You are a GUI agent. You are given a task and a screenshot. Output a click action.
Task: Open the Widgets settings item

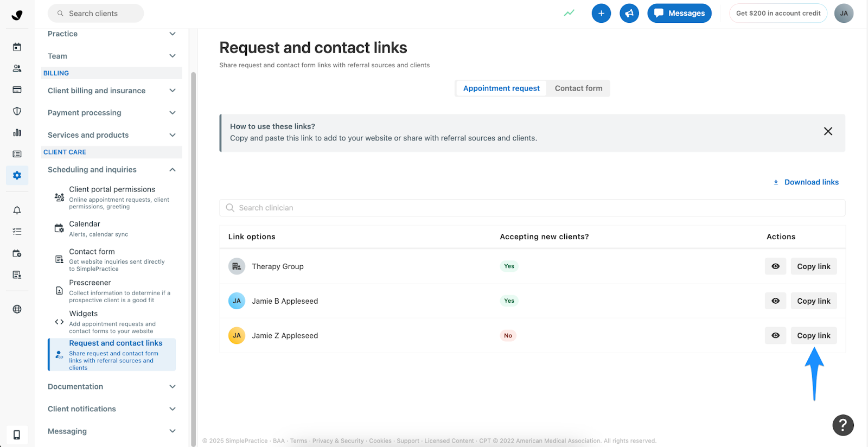[112, 322]
